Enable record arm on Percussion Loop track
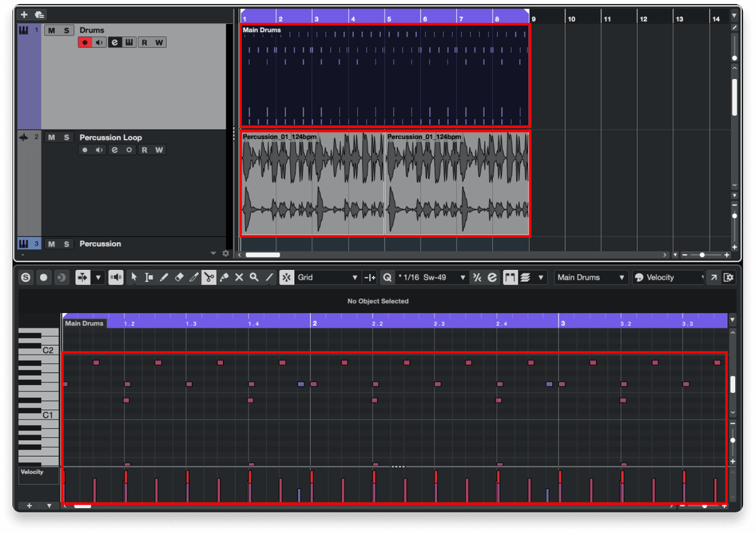Screen dimensions: 756x533 tap(84, 149)
